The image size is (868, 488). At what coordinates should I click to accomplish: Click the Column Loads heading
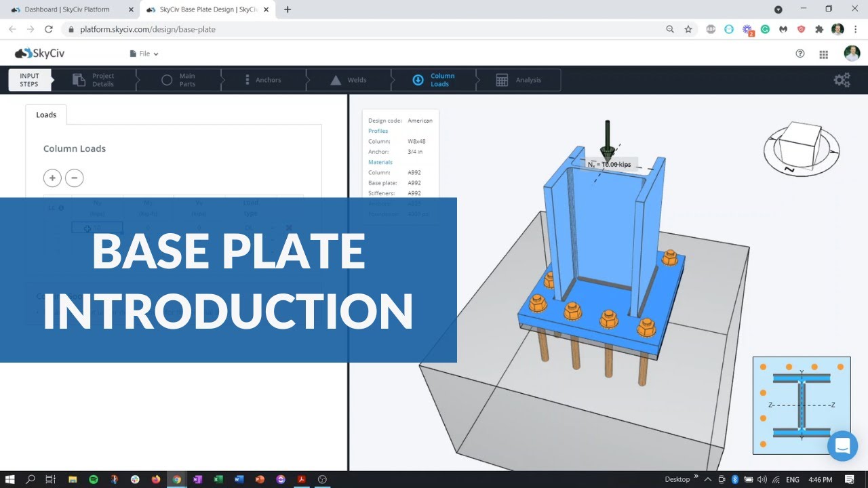click(75, 148)
